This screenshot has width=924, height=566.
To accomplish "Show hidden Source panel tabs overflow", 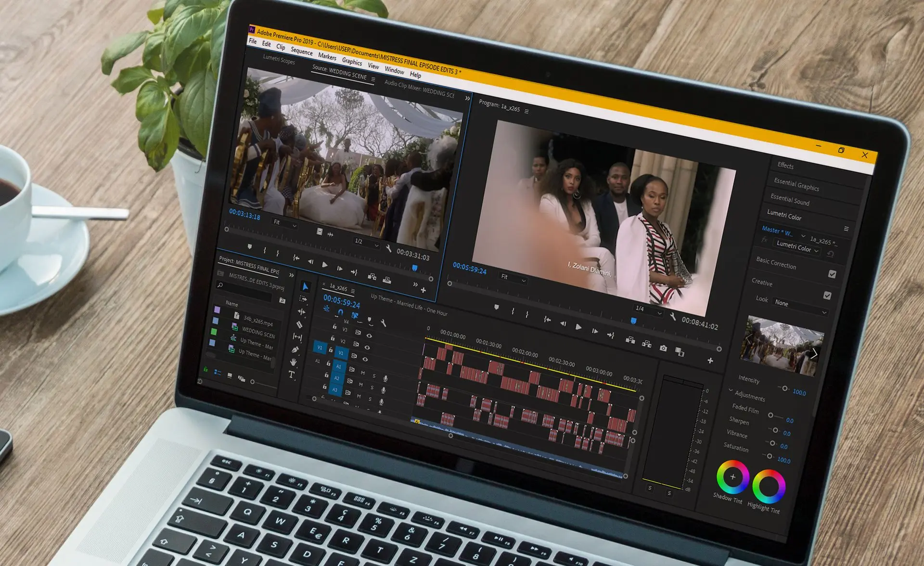I will pos(467,98).
